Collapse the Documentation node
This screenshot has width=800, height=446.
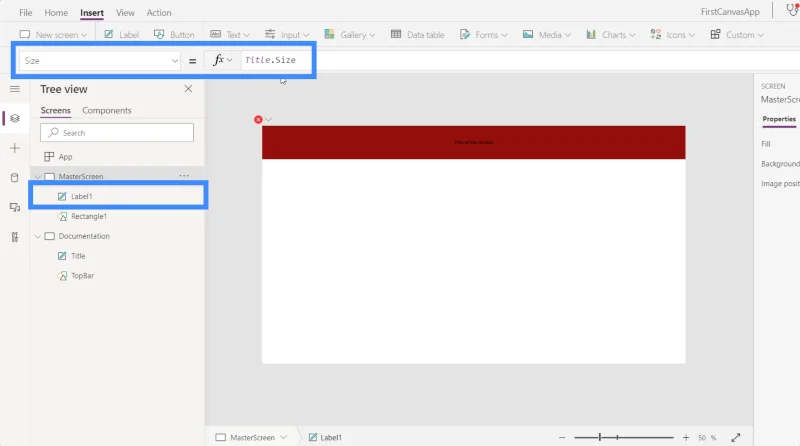[x=38, y=236]
